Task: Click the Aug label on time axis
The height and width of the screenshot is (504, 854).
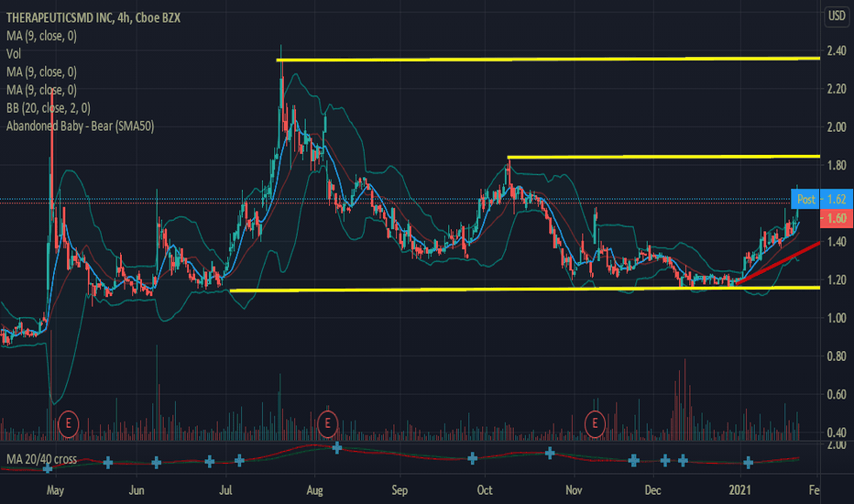Action: pyautogui.click(x=314, y=490)
